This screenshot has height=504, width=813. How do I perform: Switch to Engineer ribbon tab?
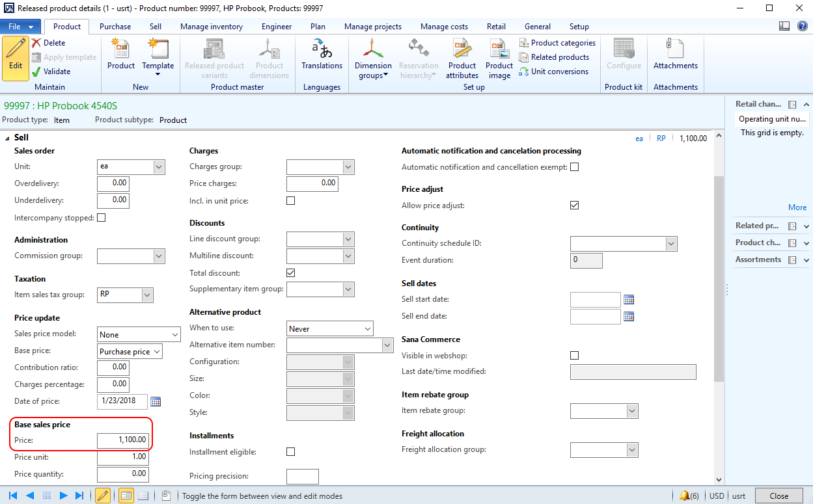[277, 27]
